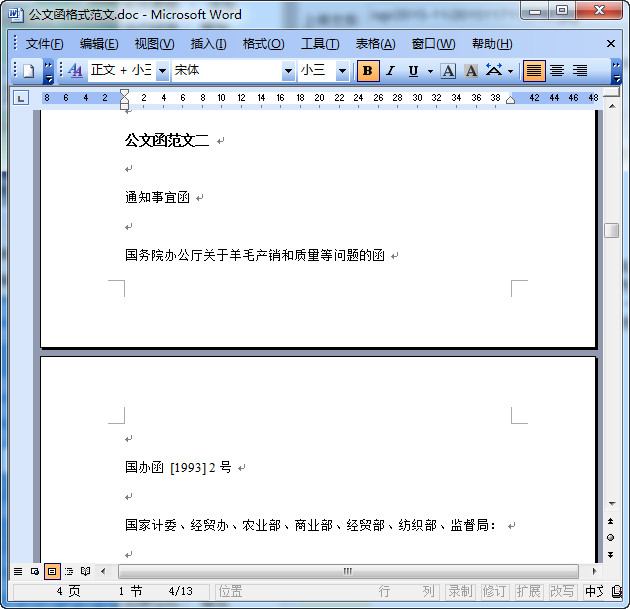
Task: Open the 视图(V) menu
Action: point(154,44)
